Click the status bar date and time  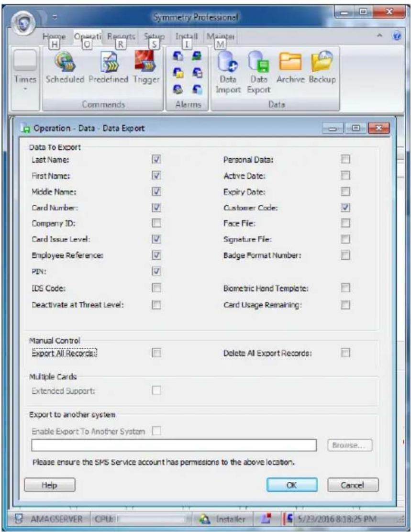pos(337,519)
